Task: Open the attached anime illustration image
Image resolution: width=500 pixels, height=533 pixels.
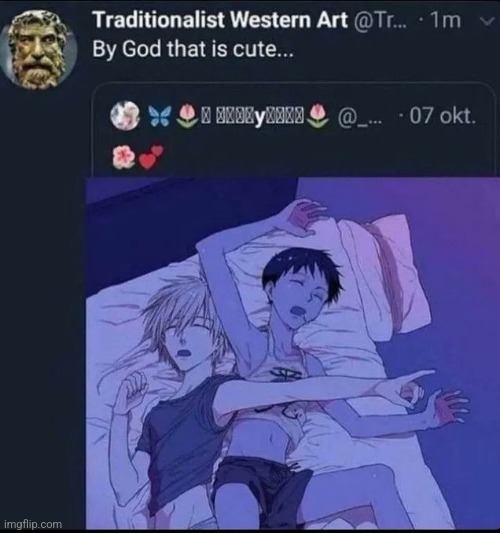Action: click(x=293, y=353)
